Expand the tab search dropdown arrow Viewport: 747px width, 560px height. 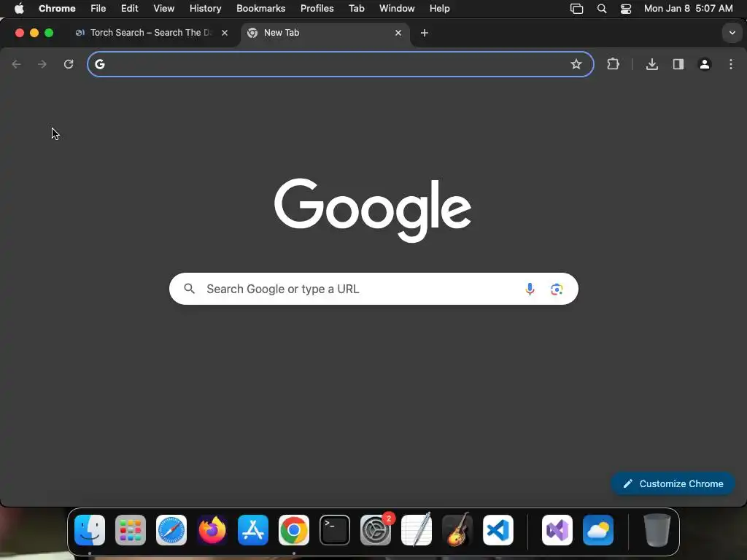pyautogui.click(x=732, y=33)
